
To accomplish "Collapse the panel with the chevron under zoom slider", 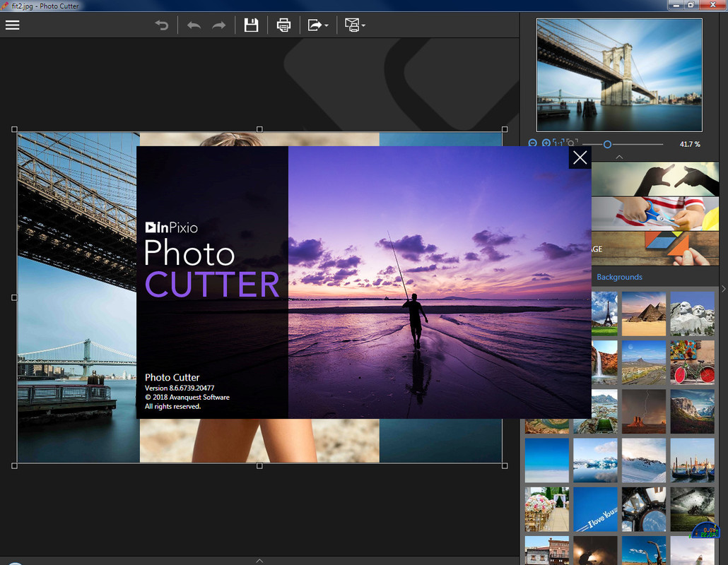I will (619, 156).
